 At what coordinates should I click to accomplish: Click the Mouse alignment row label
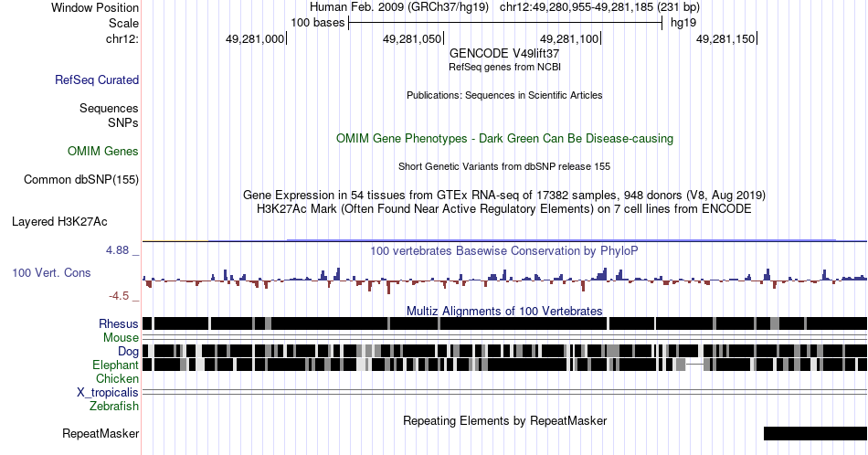click(x=121, y=338)
